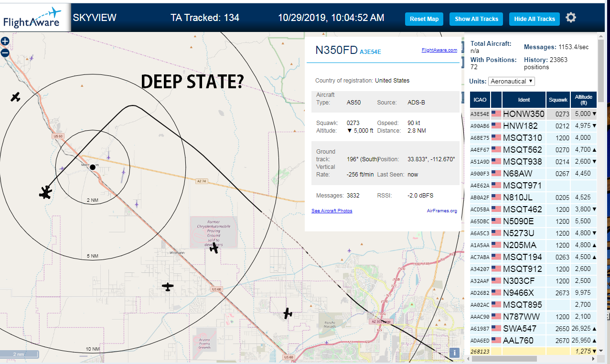Screen dimensions: 610x364
Task: Open the Units dropdown showing Aeronautical
Action: tap(512, 81)
